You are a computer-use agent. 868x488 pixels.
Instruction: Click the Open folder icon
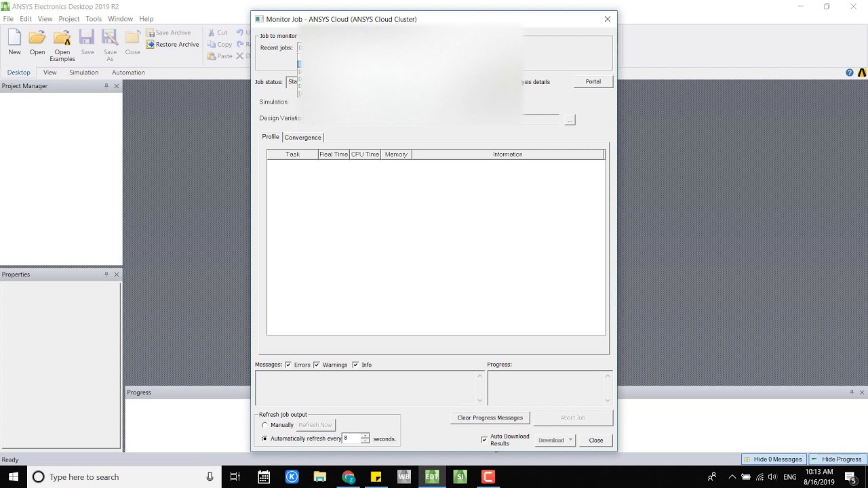[37, 42]
